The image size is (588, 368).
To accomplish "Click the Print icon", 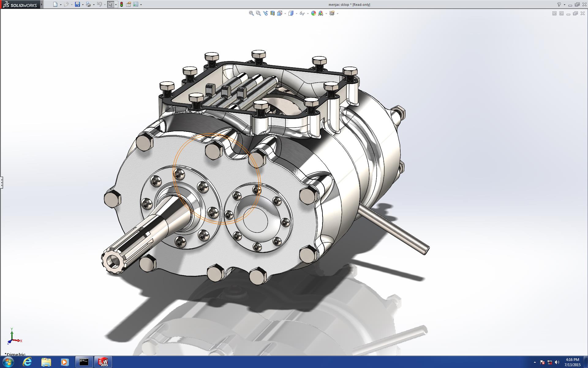I will click(88, 4).
